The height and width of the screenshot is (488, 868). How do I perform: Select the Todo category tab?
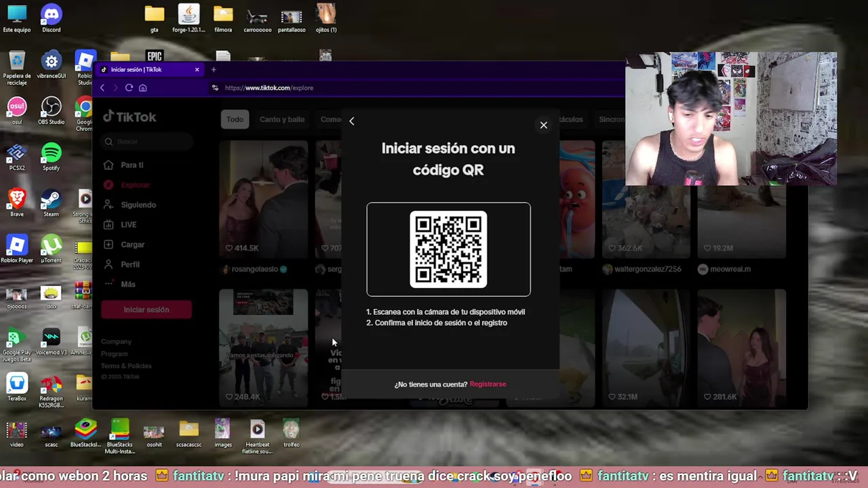click(x=235, y=119)
